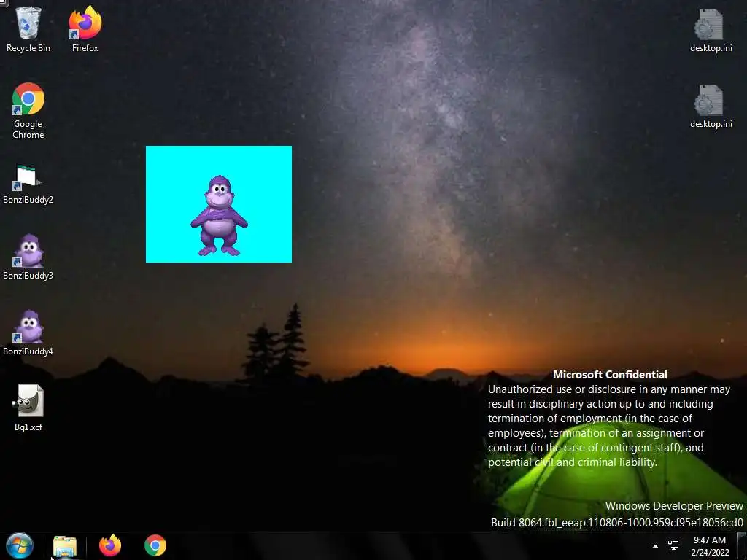Screen dimensions: 747x560
Task: Click the Show desktop strip after clock
Action: [742, 546]
